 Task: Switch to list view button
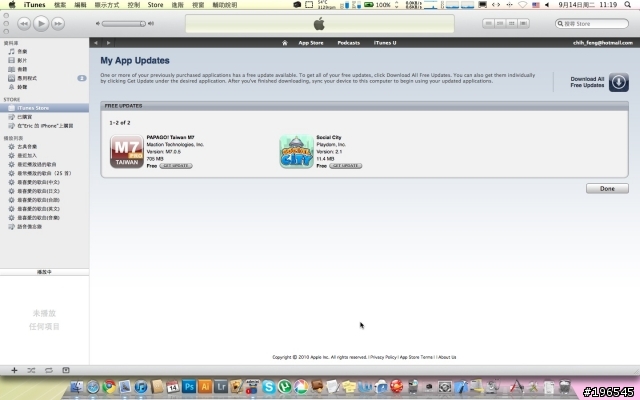pos(488,24)
